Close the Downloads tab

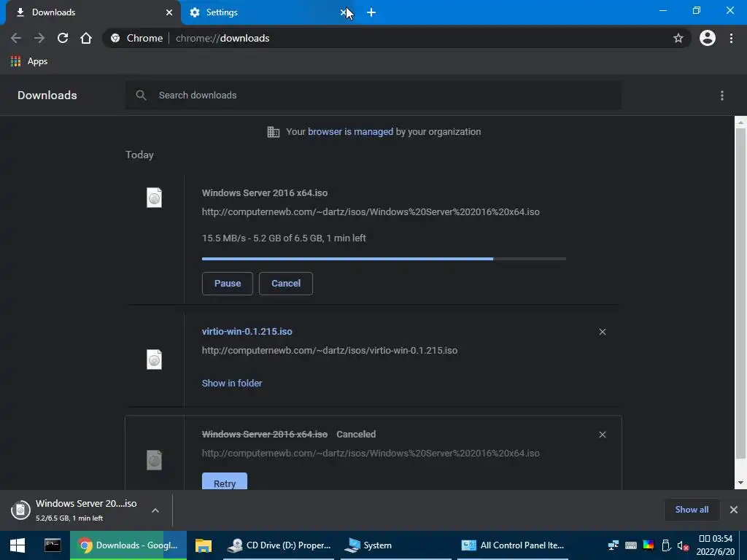[x=169, y=12]
